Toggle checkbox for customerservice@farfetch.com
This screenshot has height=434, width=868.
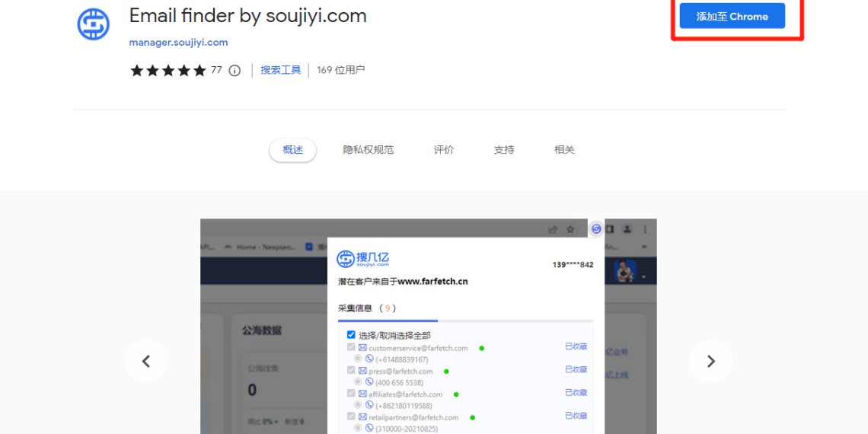click(351, 348)
